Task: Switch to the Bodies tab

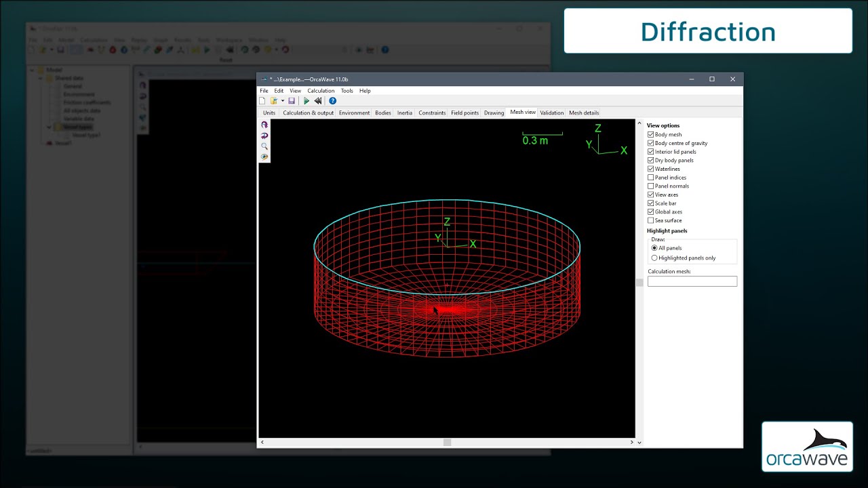Action: pos(383,113)
